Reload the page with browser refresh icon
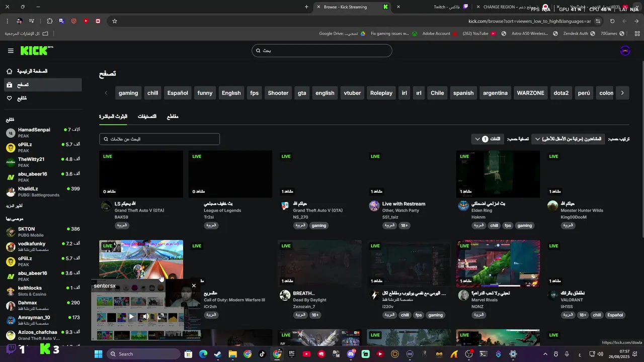 tap(612, 21)
